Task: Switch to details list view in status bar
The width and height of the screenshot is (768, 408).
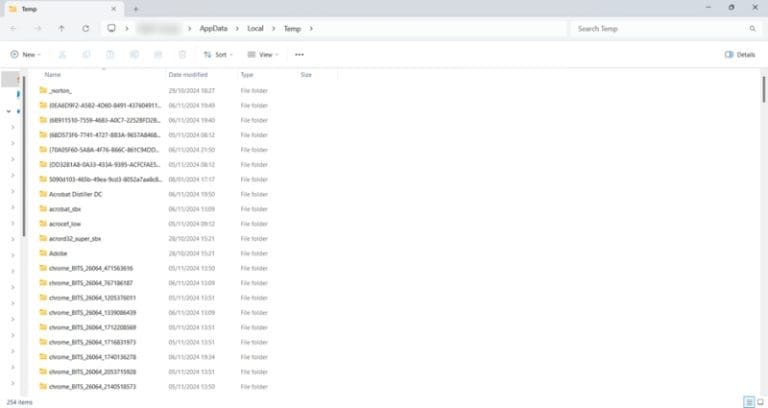Action: click(747, 401)
